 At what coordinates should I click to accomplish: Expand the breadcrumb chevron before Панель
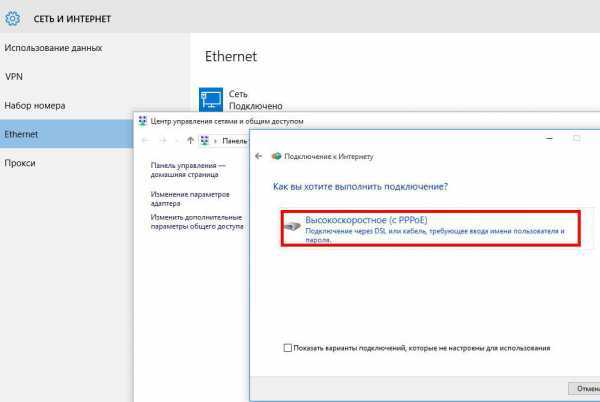(215, 141)
